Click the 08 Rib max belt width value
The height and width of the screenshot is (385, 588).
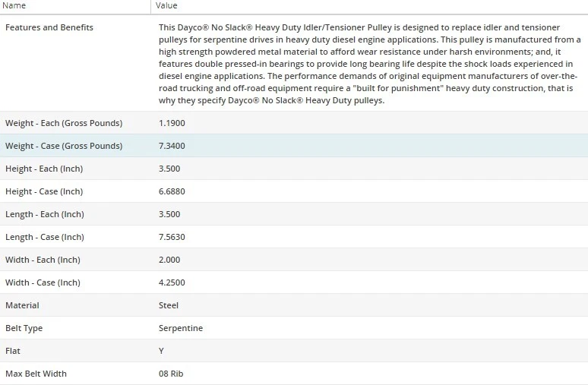pyautogui.click(x=171, y=374)
